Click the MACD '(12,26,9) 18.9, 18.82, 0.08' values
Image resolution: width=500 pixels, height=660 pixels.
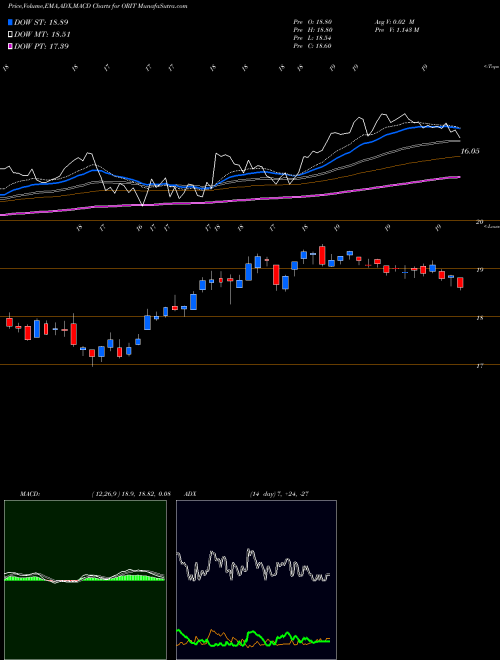130,494
